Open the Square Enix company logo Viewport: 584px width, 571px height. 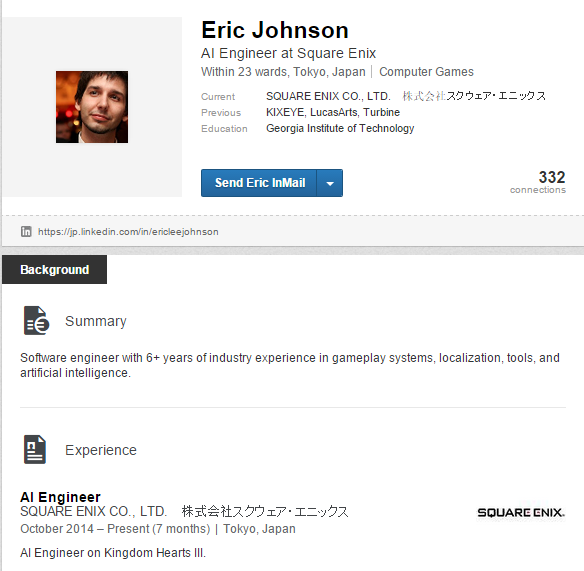521,513
